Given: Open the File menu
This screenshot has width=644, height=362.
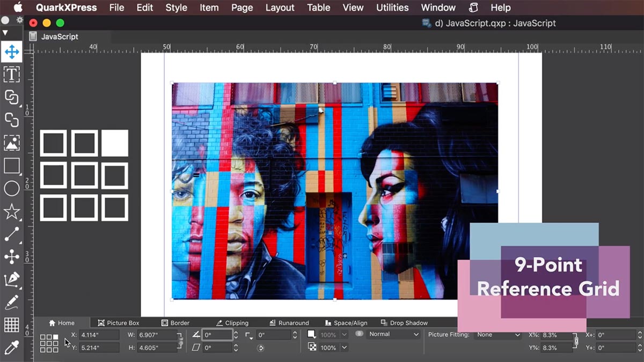Looking at the screenshot, I should pyautogui.click(x=116, y=8).
